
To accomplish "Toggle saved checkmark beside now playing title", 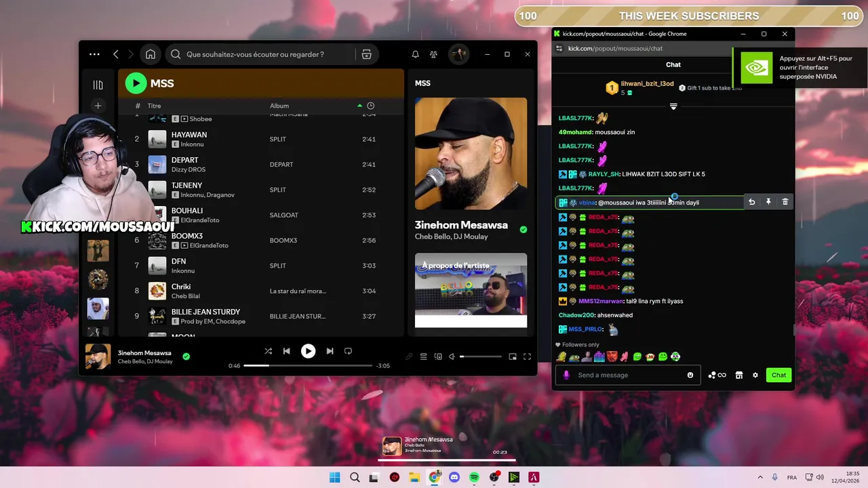I will [186, 357].
